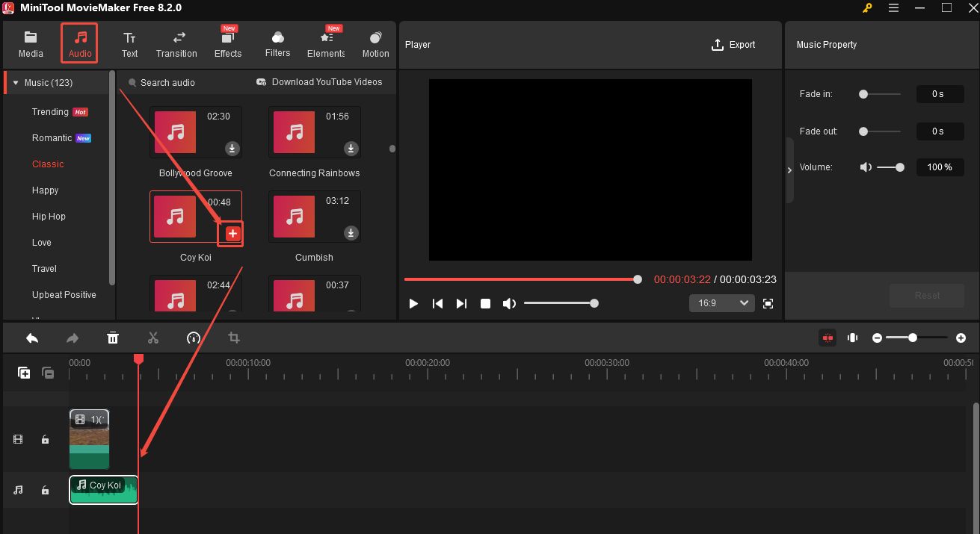
Task: Open the crop tool
Action: 234,338
